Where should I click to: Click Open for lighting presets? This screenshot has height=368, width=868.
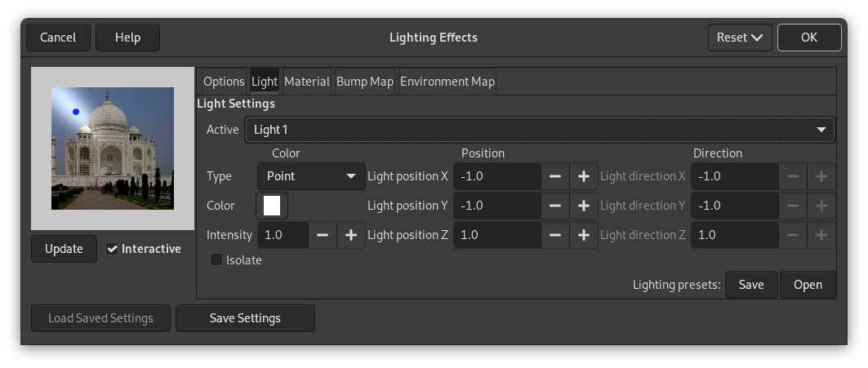click(807, 285)
